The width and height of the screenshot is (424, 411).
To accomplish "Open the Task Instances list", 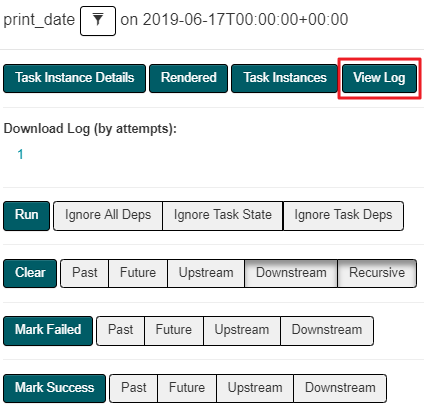I will pyautogui.click(x=285, y=78).
